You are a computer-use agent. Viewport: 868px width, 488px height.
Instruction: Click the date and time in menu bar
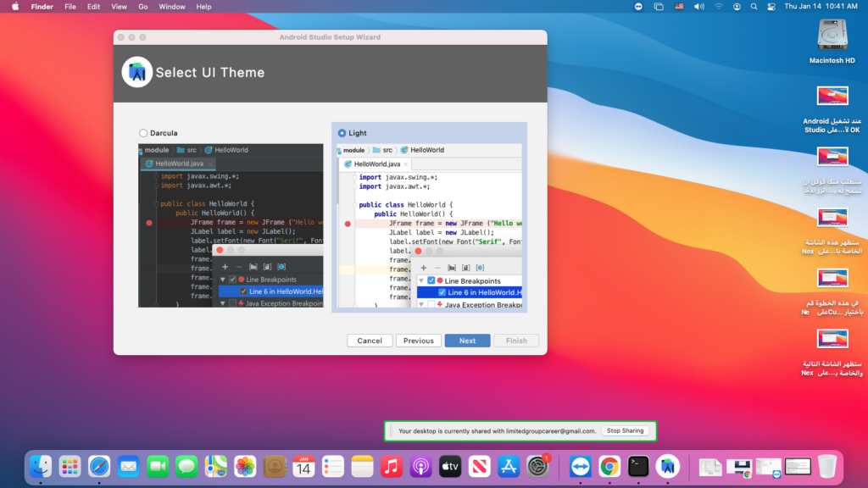(821, 7)
